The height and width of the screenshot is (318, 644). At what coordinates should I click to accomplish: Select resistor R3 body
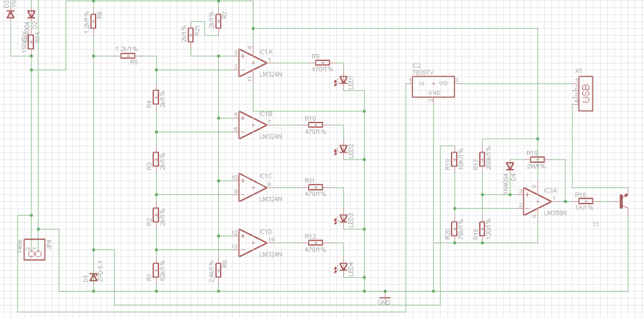156,159
